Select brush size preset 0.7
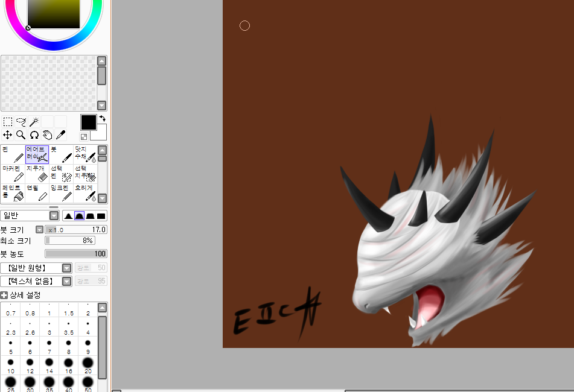The height and width of the screenshot is (392, 574). click(11, 310)
